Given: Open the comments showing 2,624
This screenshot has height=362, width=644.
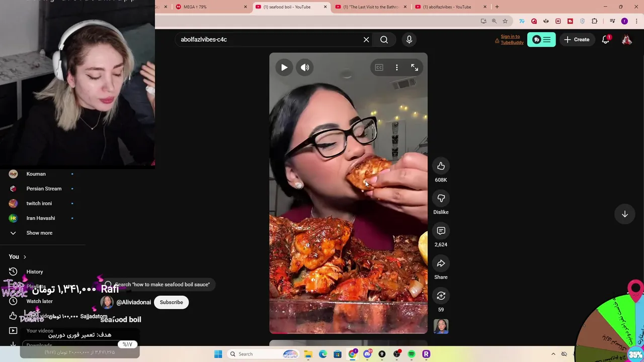Looking at the screenshot, I should (x=441, y=231).
